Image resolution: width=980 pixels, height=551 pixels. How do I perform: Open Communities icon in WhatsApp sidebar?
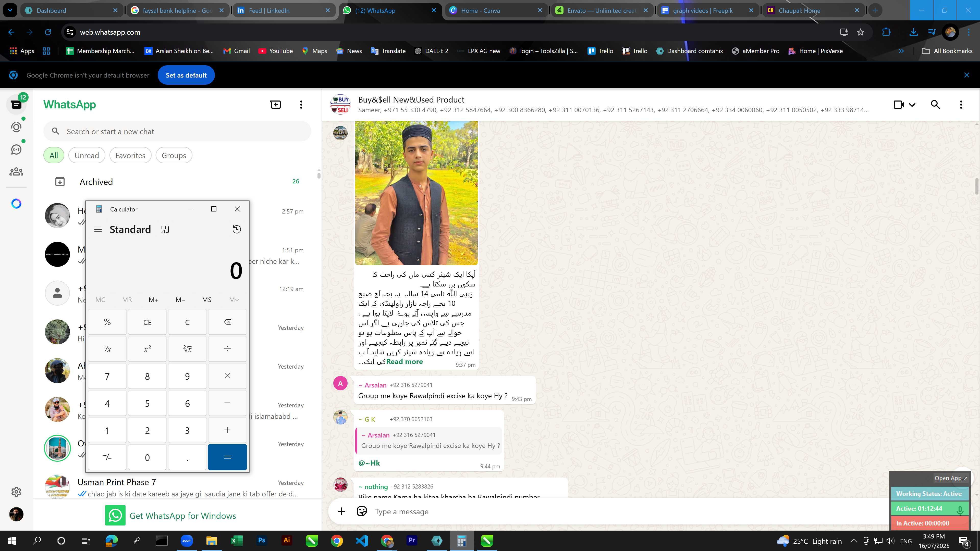pos(16,172)
